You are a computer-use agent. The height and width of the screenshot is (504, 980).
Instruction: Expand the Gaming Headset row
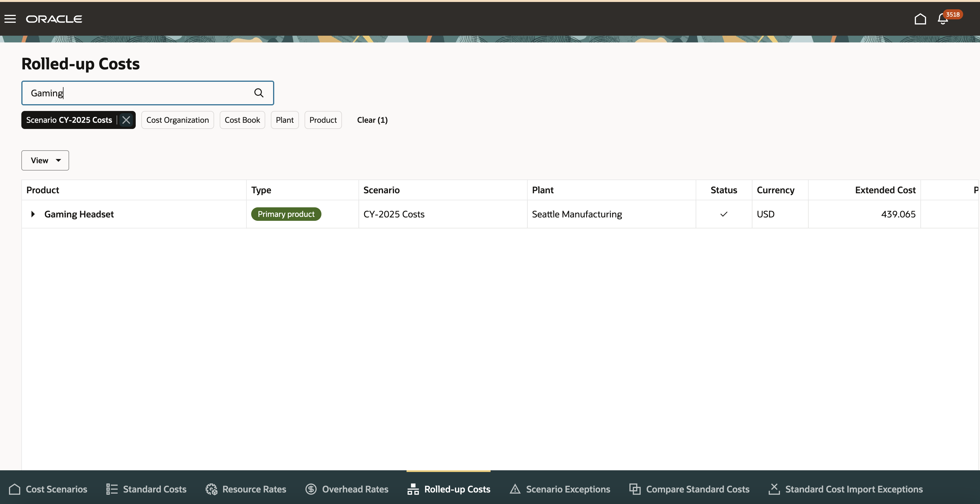click(x=33, y=214)
